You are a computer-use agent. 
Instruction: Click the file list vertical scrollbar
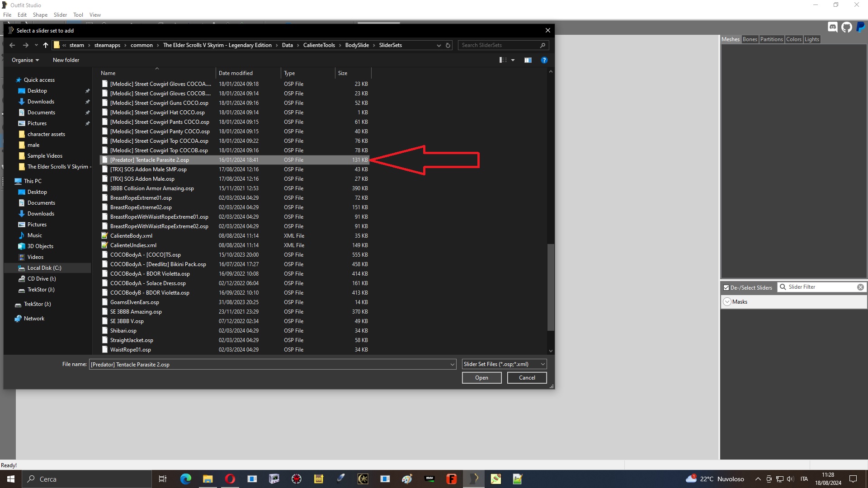click(551, 287)
